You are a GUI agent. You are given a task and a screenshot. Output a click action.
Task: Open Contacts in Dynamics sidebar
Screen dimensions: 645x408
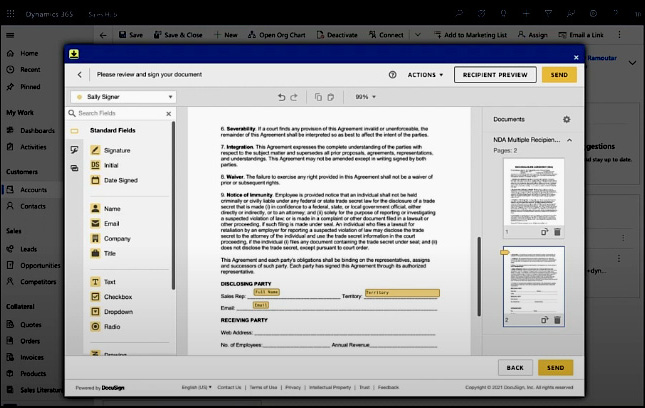pyautogui.click(x=33, y=206)
